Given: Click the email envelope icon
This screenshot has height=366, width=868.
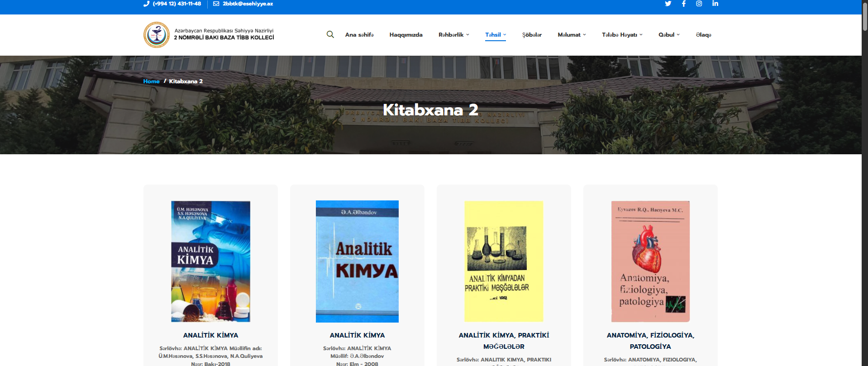Looking at the screenshot, I should click(216, 4).
